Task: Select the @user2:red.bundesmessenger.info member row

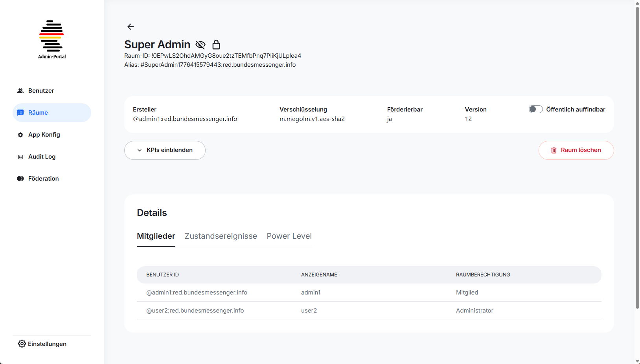Action: [369, 311]
